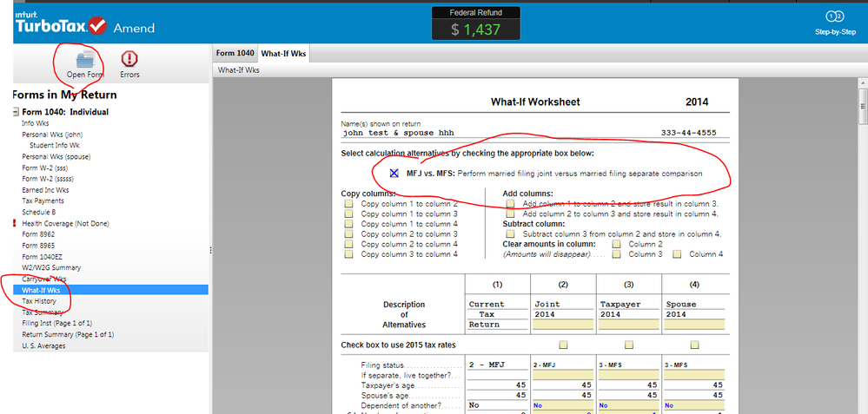Click column 2 filing status 2 - MFJ field

(x=563, y=365)
